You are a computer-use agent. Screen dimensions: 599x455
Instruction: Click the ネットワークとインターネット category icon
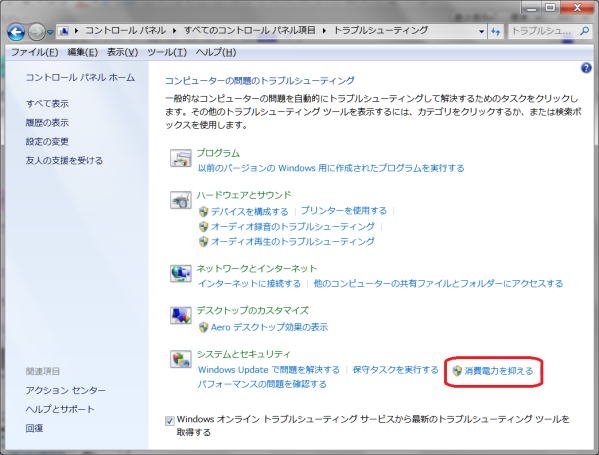[x=181, y=274]
